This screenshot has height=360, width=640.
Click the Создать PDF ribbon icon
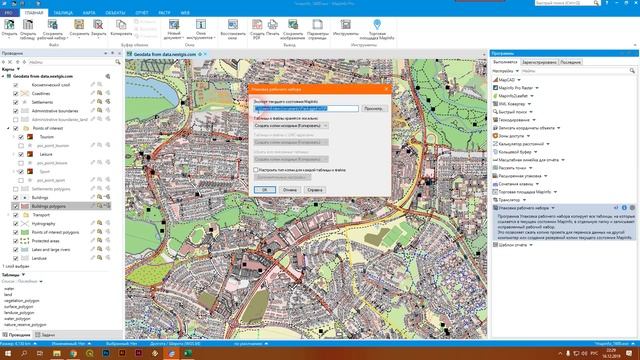point(257,24)
